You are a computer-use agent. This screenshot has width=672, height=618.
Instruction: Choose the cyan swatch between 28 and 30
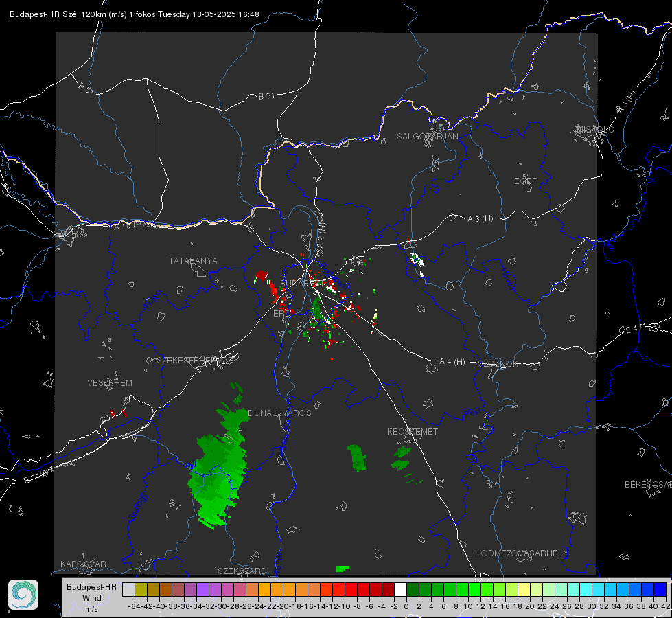click(x=586, y=589)
